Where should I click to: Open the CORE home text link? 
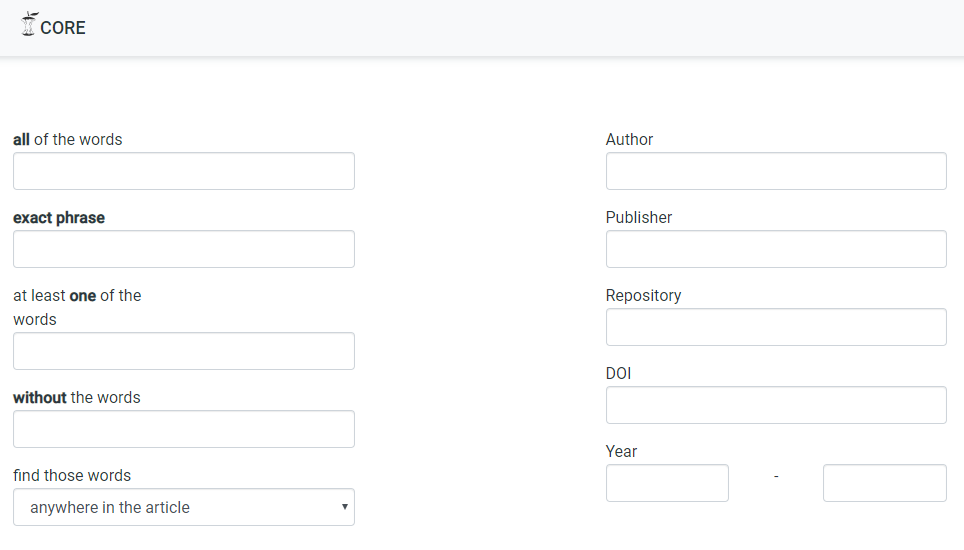63,28
